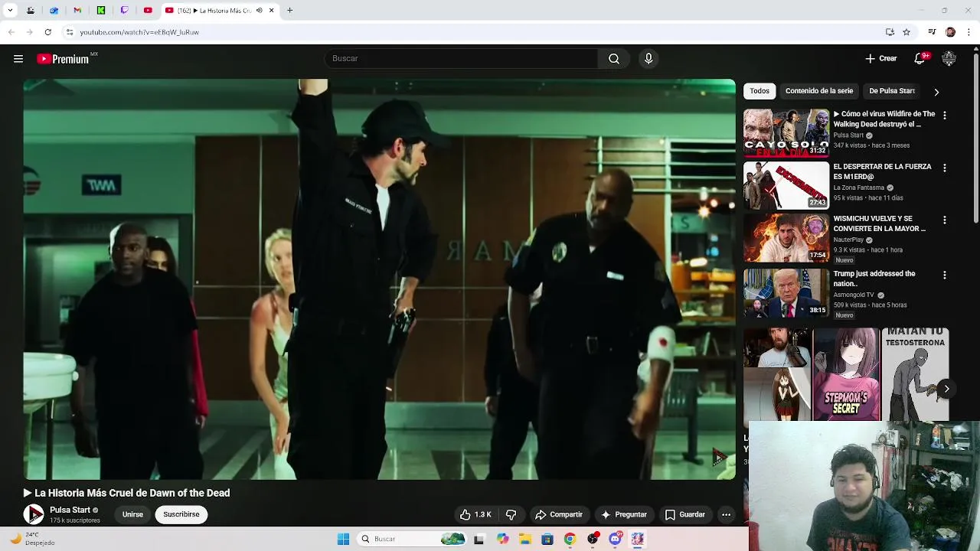Screen dimensions: 980x551
Task: Click the Preguntar ask button
Action: coord(624,515)
